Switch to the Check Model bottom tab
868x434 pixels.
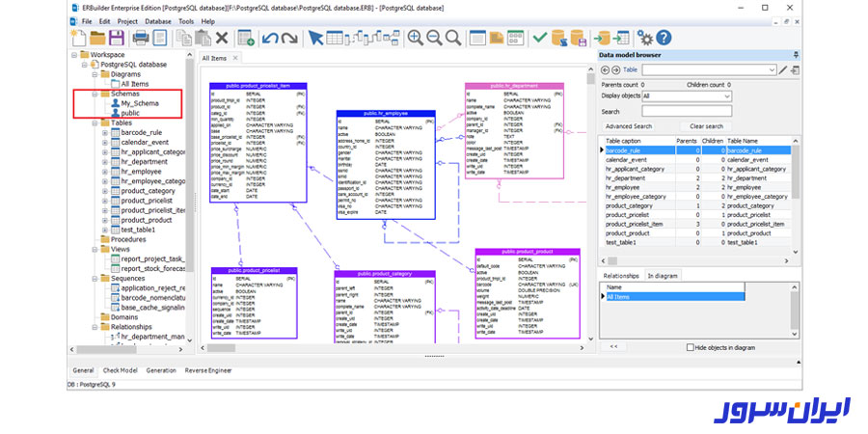click(121, 371)
